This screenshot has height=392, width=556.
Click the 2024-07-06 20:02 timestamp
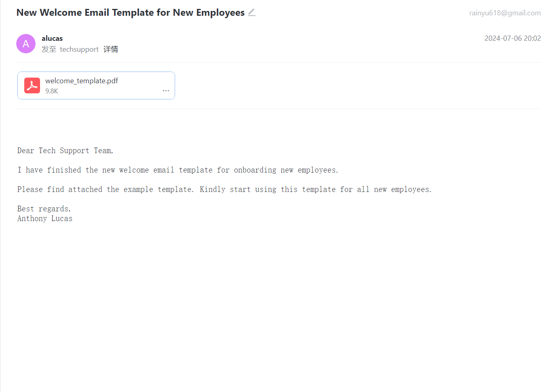pos(512,38)
